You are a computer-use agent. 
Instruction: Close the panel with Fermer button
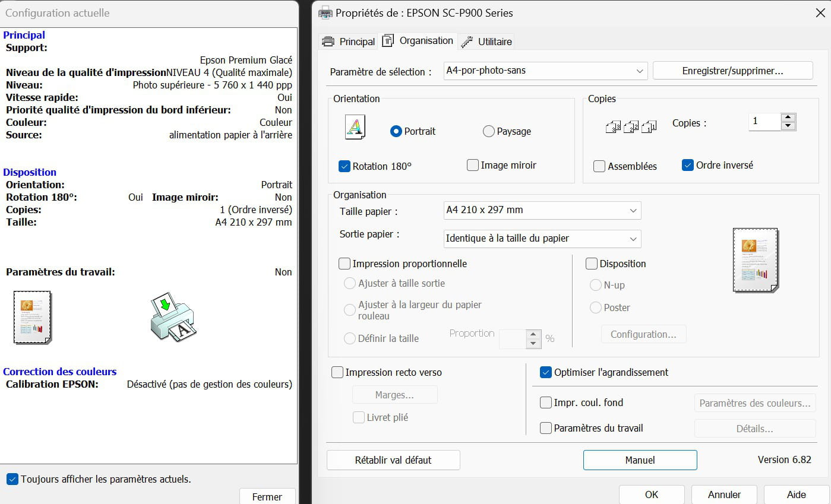[x=267, y=497]
